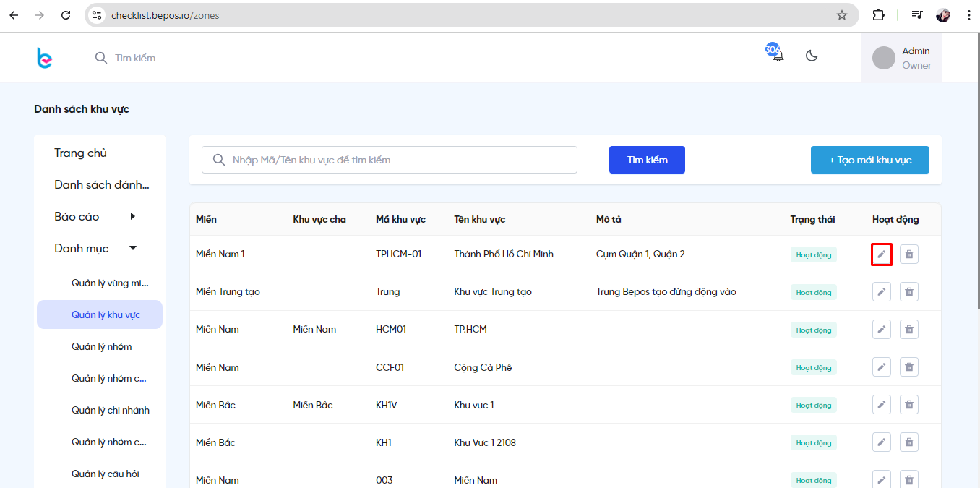The height and width of the screenshot is (488, 980).
Task: Delete the Cộng Cà Phê zone
Action: (x=909, y=367)
